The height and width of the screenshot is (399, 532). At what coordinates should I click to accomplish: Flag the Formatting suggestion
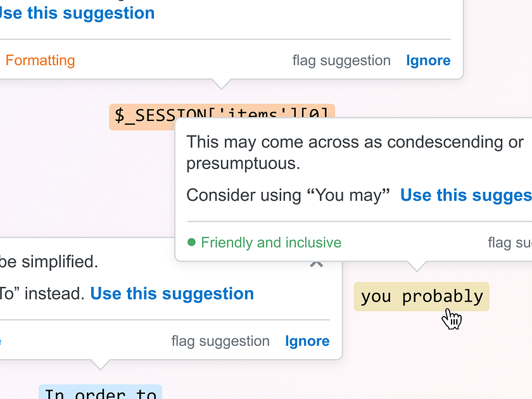(x=341, y=61)
